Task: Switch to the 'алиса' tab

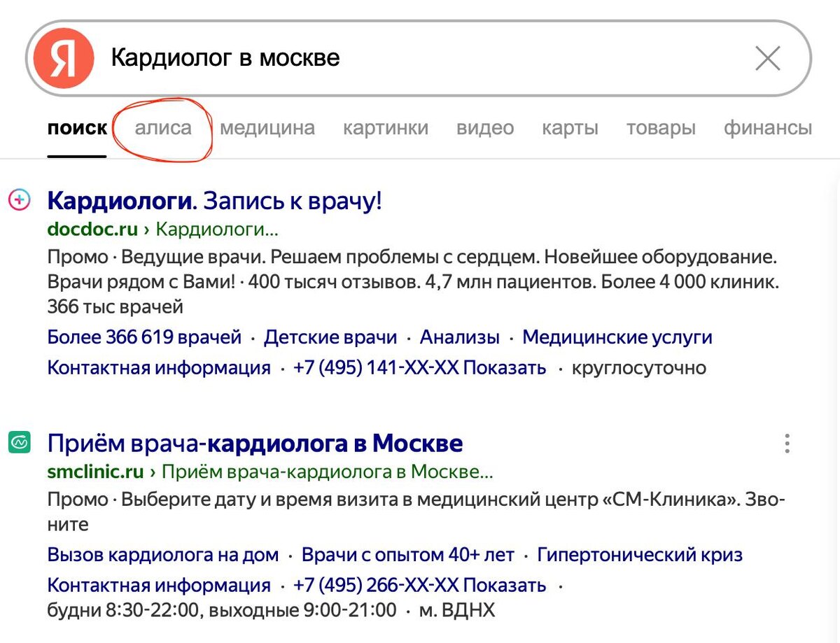Action: (163, 128)
